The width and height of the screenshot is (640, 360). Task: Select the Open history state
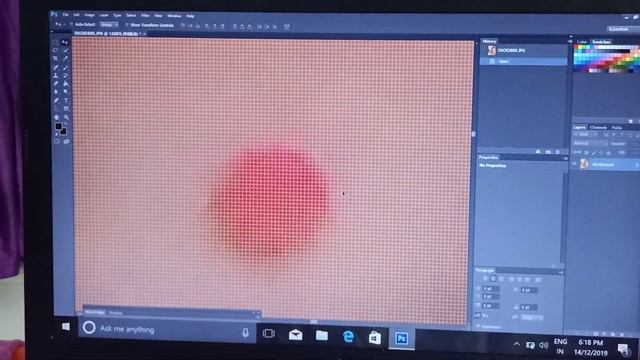click(x=524, y=61)
